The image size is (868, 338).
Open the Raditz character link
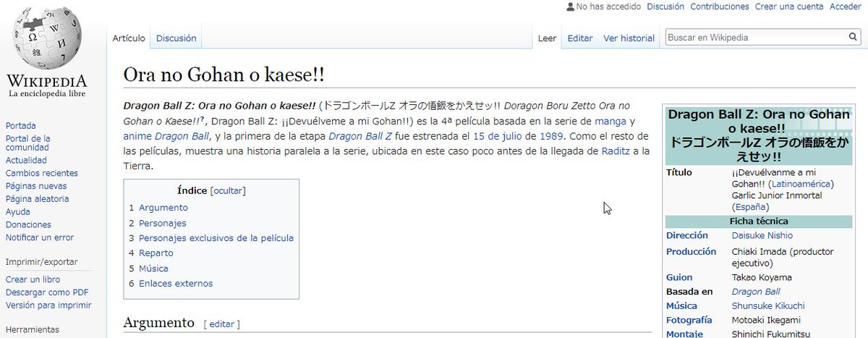tap(616, 151)
